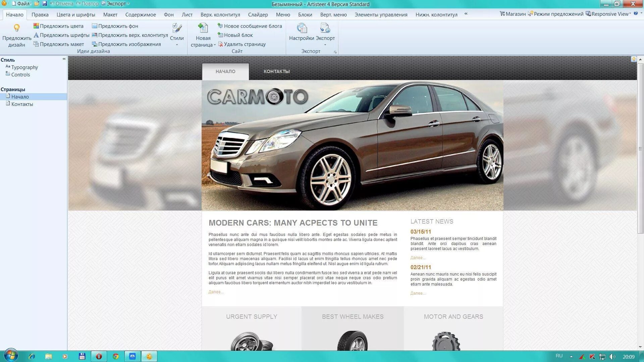The image size is (644, 362).
Task: Switch to Нижн. колонтитул tab
Action: [x=436, y=15]
